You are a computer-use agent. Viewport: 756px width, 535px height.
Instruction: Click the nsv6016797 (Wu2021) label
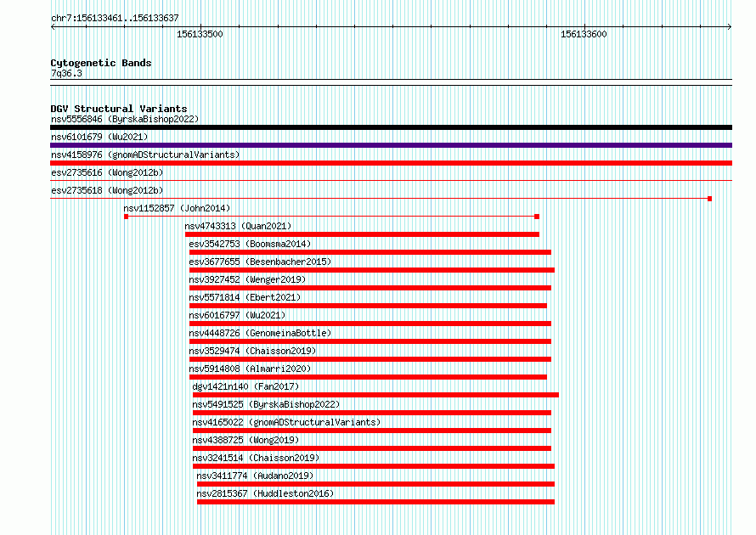click(237, 315)
